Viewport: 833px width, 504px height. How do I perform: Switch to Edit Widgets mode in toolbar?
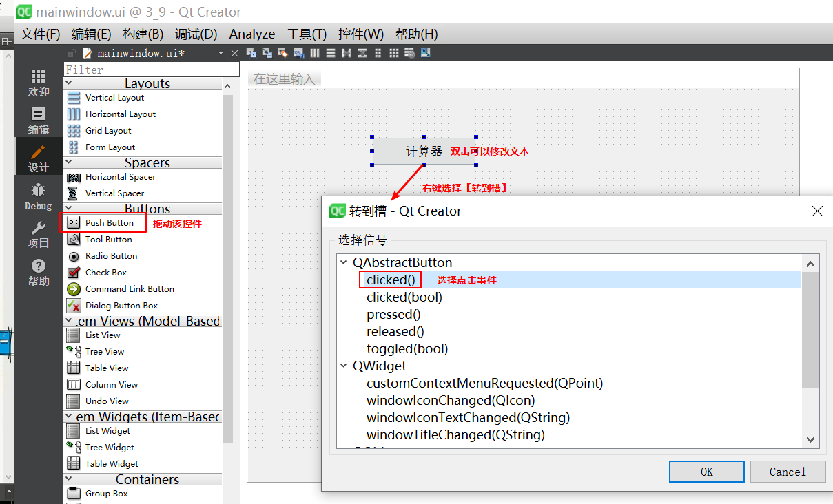(x=251, y=53)
